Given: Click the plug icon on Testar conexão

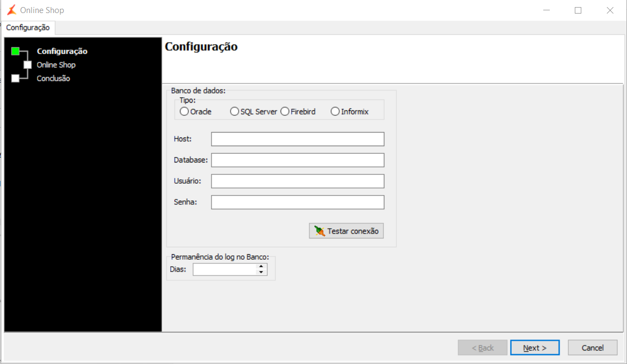Looking at the screenshot, I should pos(320,231).
